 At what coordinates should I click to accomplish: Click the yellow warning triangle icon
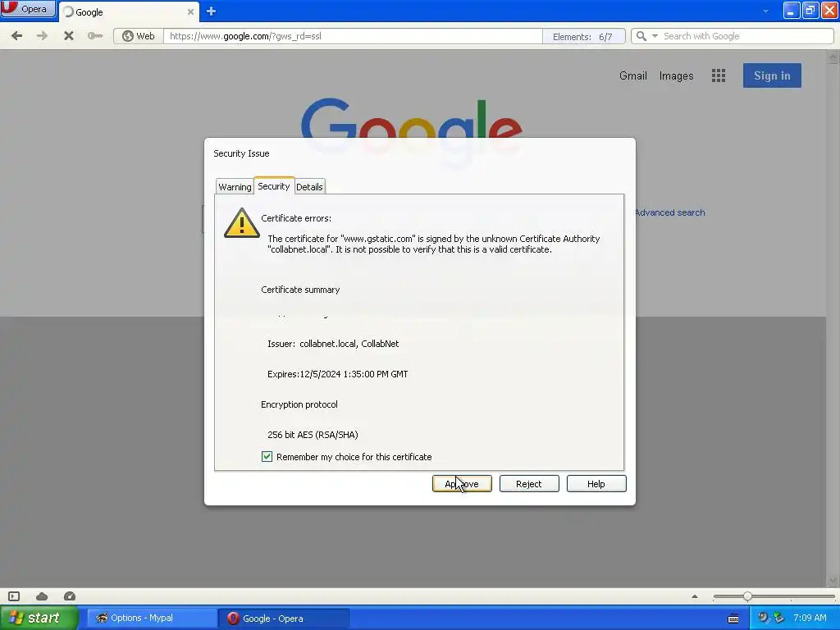click(242, 222)
